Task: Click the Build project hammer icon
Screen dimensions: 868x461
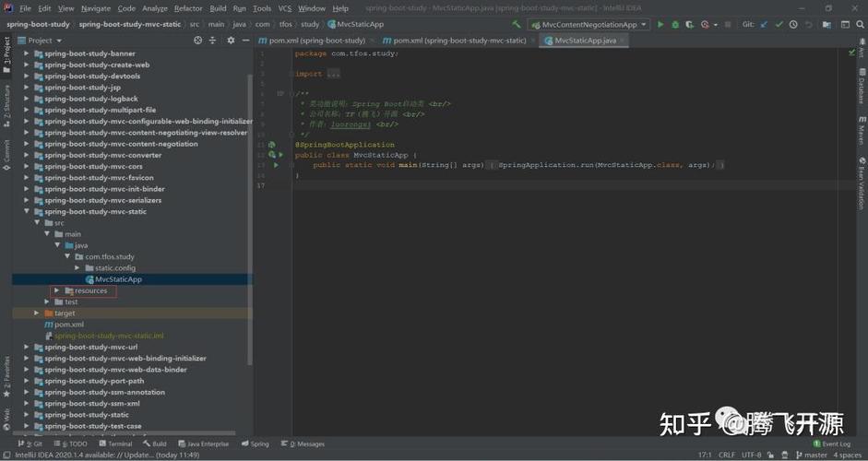Action: pyautogui.click(x=517, y=24)
